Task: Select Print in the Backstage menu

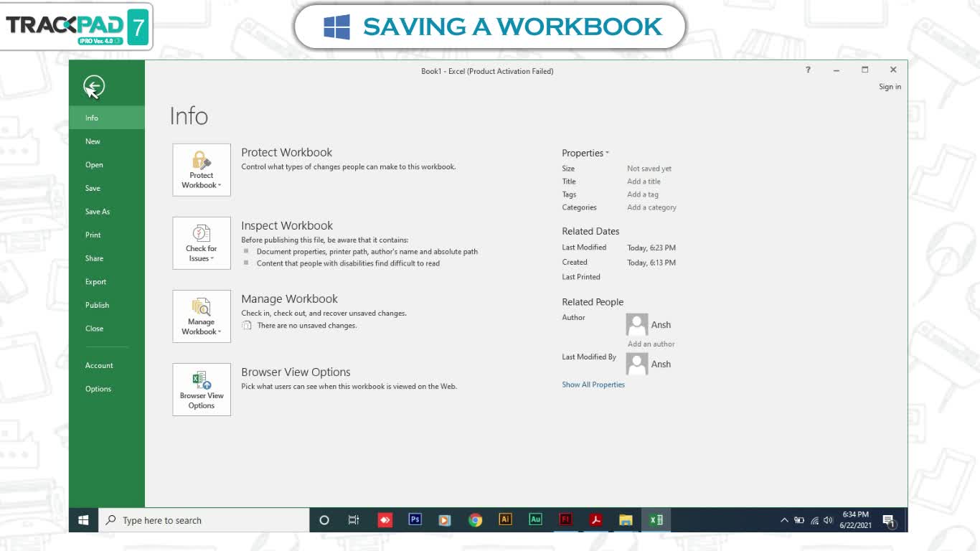Action: point(107,235)
